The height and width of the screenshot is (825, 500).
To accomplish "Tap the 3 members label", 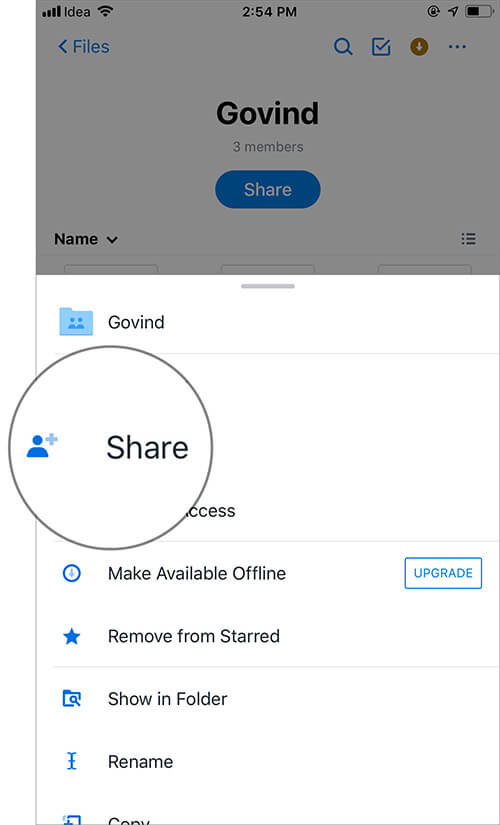I will 268,147.
